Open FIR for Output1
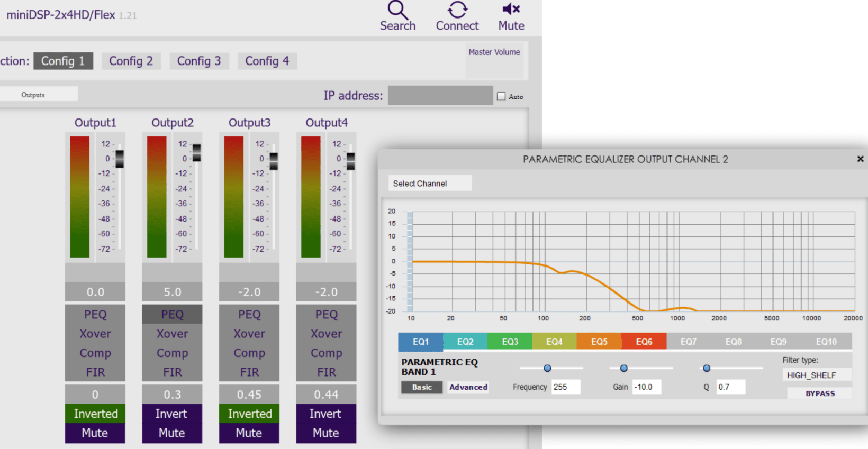 pyautogui.click(x=95, y=372)
